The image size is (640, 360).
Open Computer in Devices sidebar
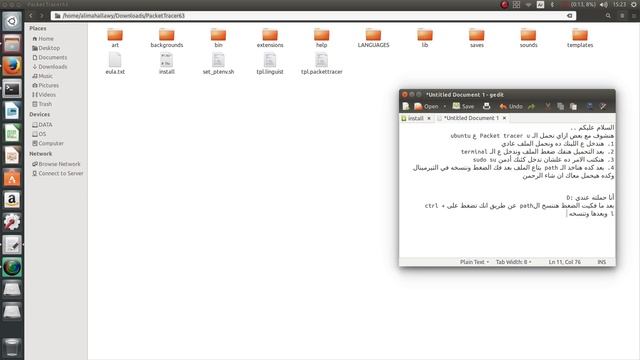coord(48,143)
